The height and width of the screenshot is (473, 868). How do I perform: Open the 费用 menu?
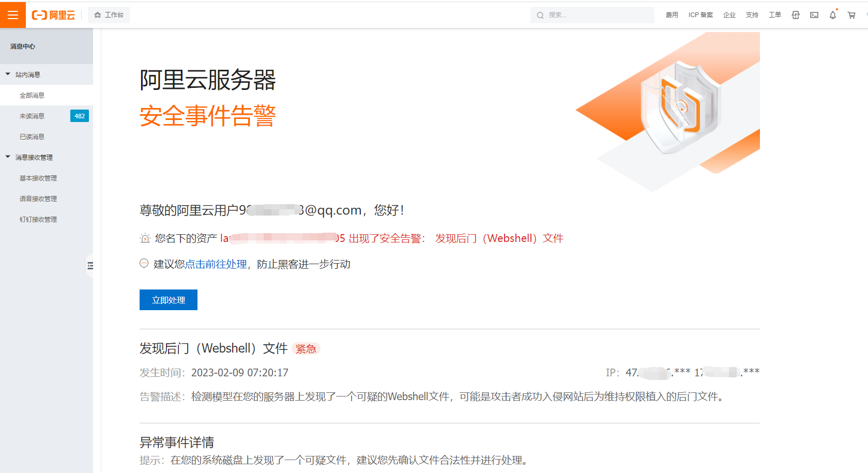click(672, 15)
